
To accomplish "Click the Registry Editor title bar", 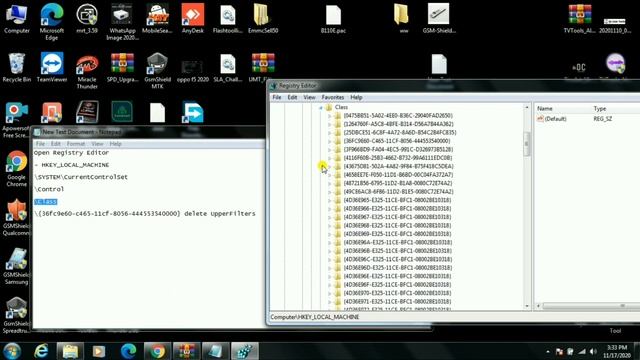I will tap(453, 86).
